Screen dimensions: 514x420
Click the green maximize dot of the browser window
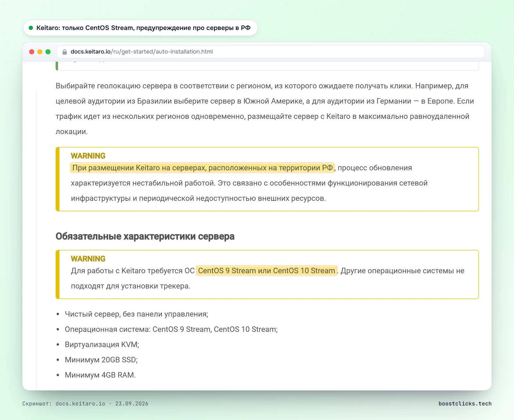coord(48,52)
